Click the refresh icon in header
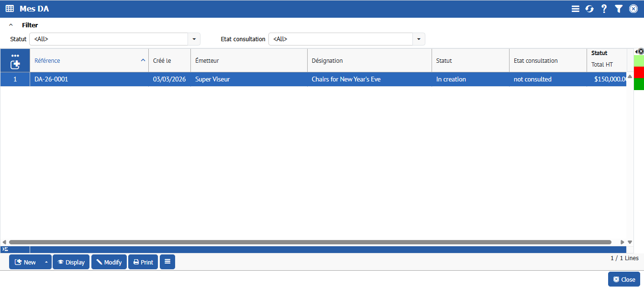The image size is (644, 287). (x=589, y=9)
